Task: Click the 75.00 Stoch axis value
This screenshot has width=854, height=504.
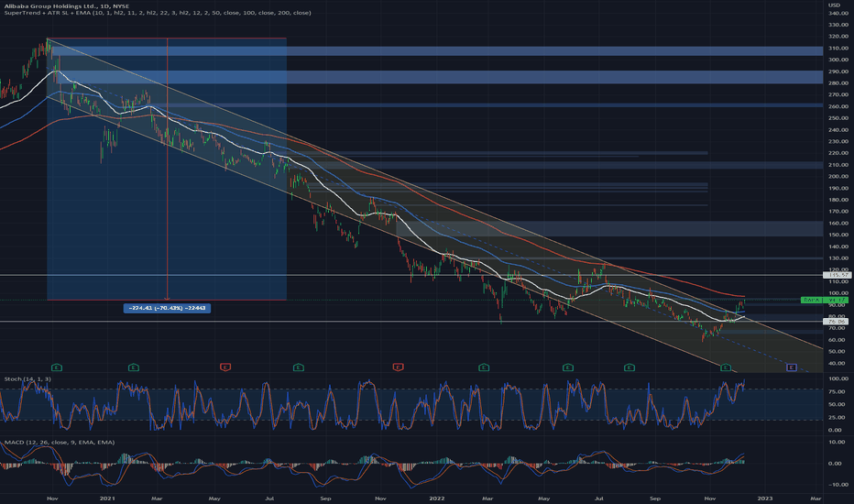Action: pyautogui.click(x=837, y=391)
